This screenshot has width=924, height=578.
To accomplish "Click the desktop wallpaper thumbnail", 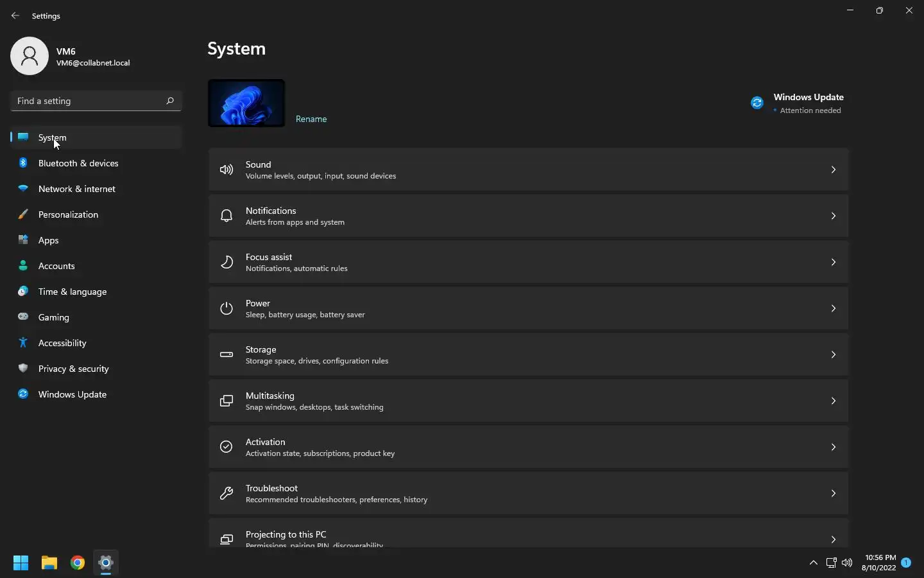I will click(246, 103).
